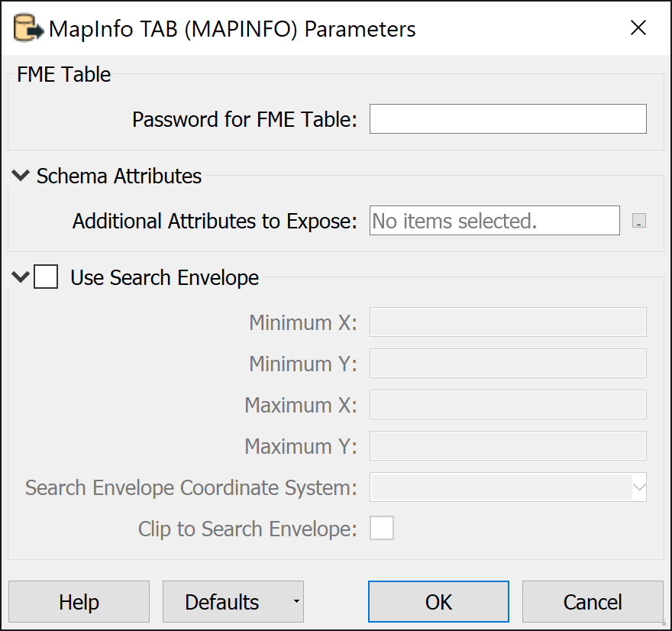Viewport: 672px width, 631px height.
Task: Click the MapInfo reader icon in title bar
Action: (x=28, y=28)
